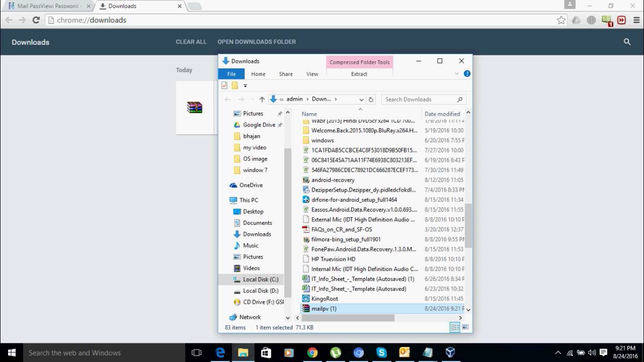This screenshot has height=362, width=644.
Task: Click the WinRAR file icon in Chrome downloads
Action: pos(195,108)
